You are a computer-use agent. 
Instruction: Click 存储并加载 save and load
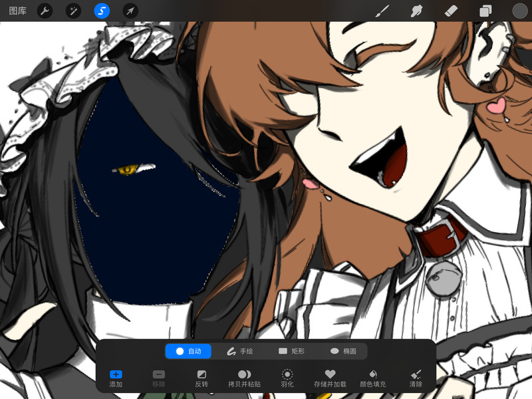click(330, 378)
